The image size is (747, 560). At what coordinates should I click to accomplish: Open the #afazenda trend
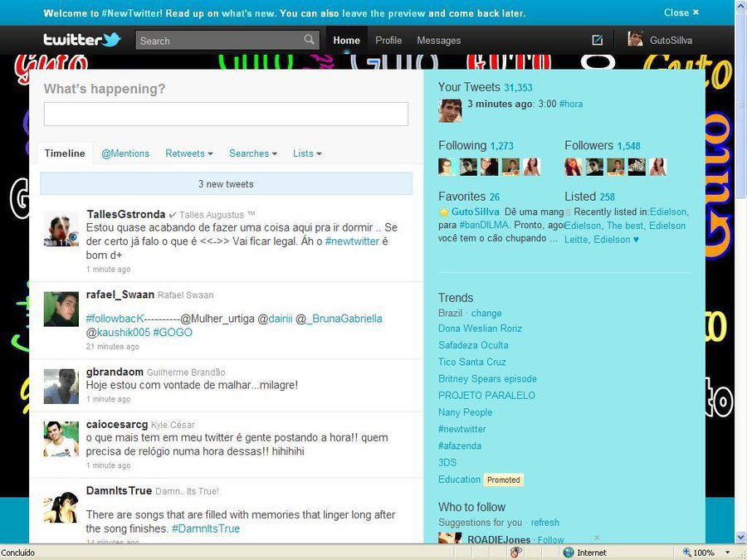(x=460, y=446)
